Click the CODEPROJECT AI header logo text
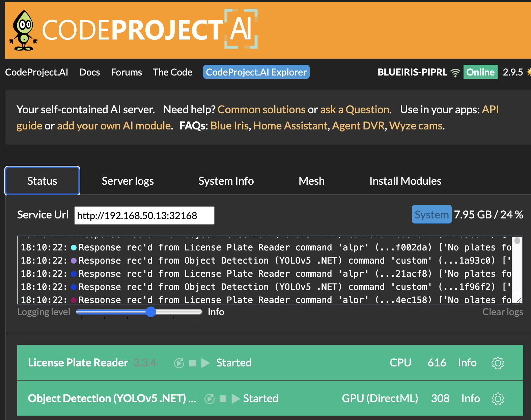 coord(150,29)
